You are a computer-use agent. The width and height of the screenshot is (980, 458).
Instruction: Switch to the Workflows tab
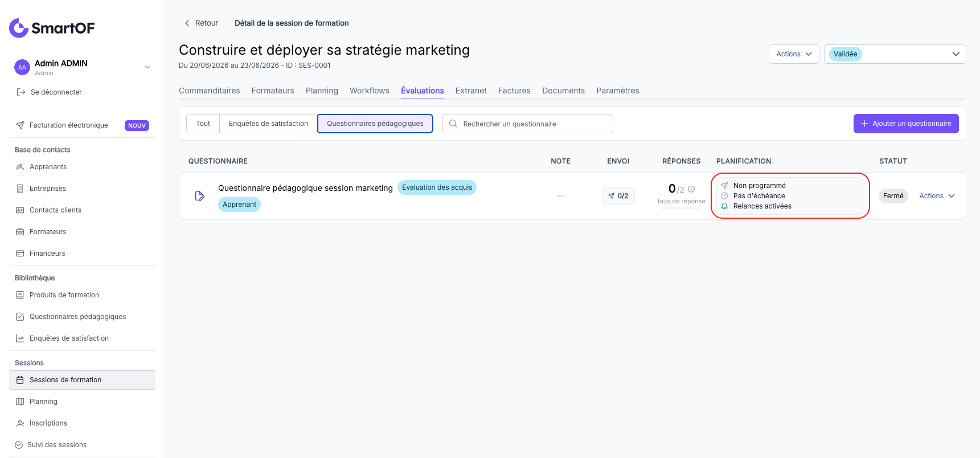(370, 91)
